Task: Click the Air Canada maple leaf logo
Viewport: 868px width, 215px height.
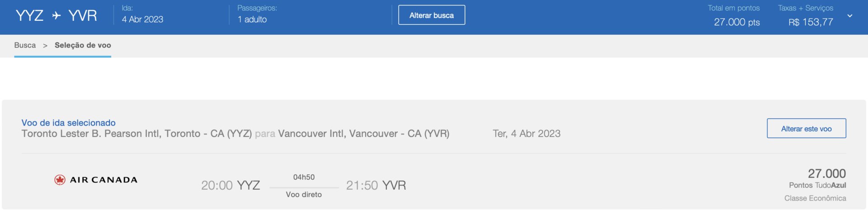Action: (60, 180)
